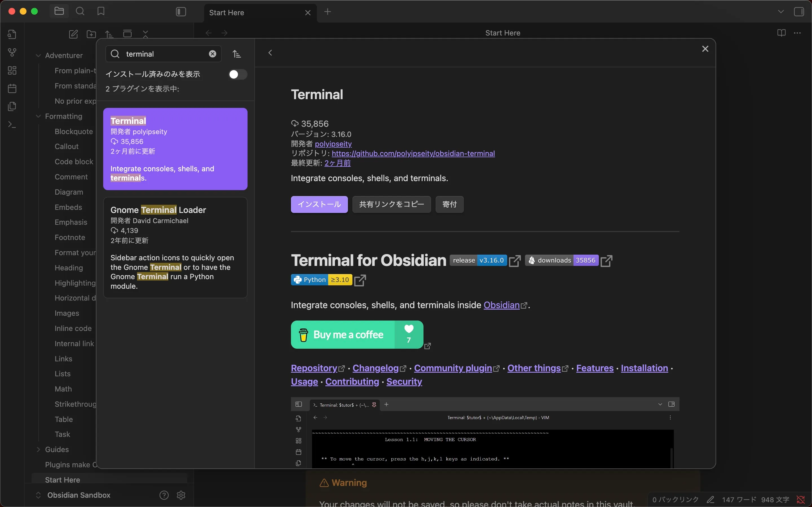The height and width of the screenshot is (507, 812).
Task: Select Gnome Terminal Loader plugin entry
Action: click(175, 247)
